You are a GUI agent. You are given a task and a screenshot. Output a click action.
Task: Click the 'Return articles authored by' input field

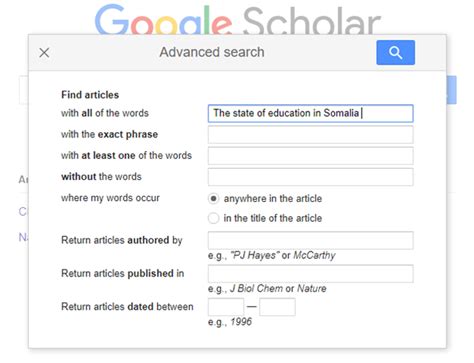point(311,240)
